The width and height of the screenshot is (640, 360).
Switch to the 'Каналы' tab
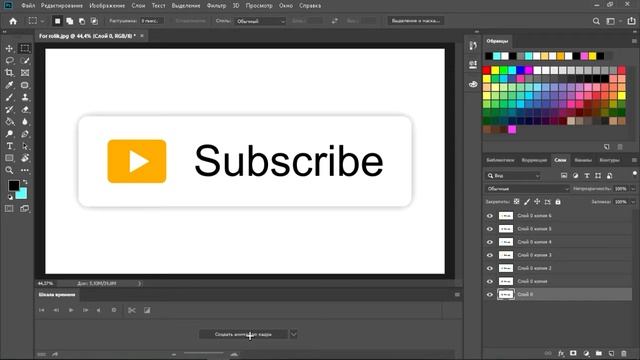[x=582, y=160]
